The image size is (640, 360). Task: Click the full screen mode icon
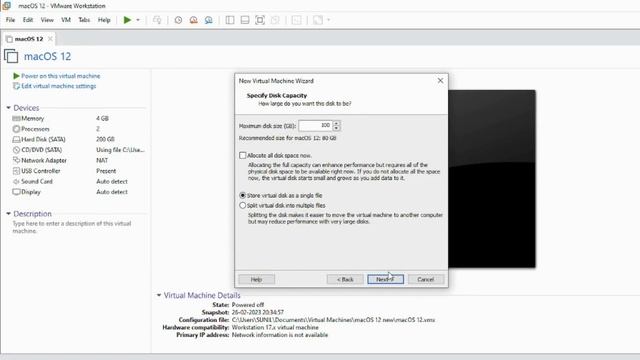tap(260, 20)
